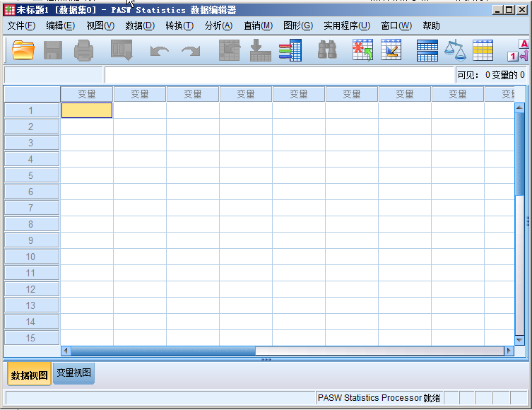Select row header 1
Screen dimensions: 532x410
[x=32, y=110]
